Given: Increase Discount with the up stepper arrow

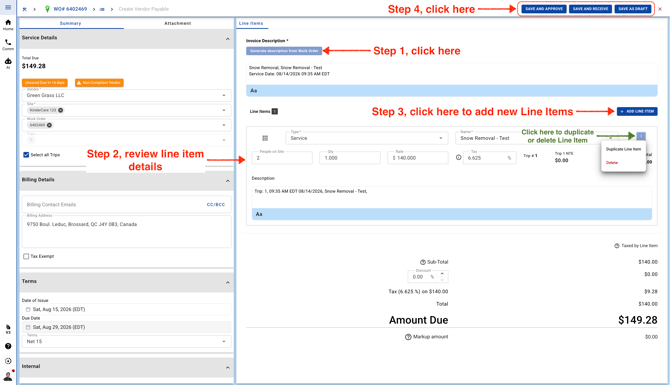Looking at the screenshot, I should tap(442, 273).
